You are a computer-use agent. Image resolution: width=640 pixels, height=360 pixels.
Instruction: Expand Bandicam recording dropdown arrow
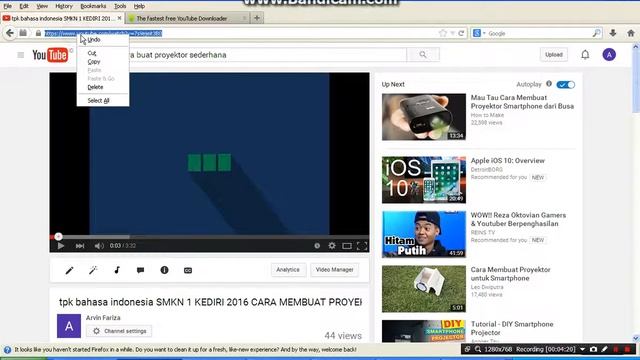(582, 349)
